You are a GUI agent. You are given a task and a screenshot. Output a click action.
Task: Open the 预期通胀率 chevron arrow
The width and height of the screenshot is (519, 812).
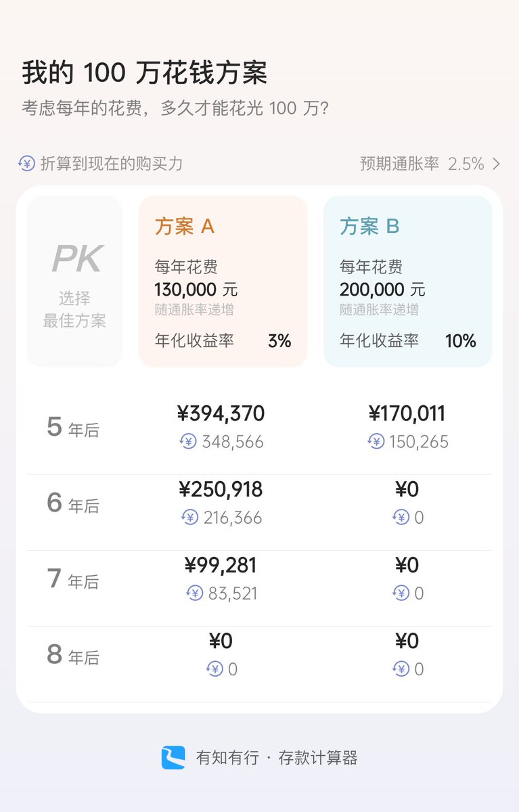coord(497,164)
